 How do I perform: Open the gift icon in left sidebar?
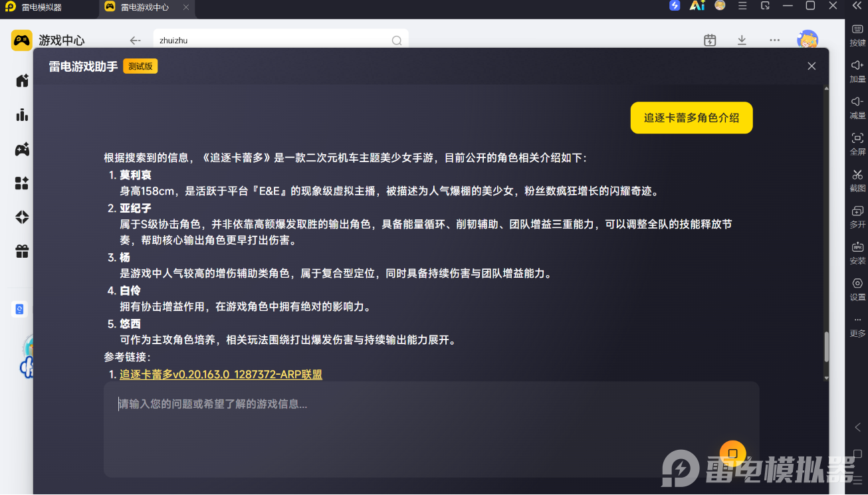point(22,251)
